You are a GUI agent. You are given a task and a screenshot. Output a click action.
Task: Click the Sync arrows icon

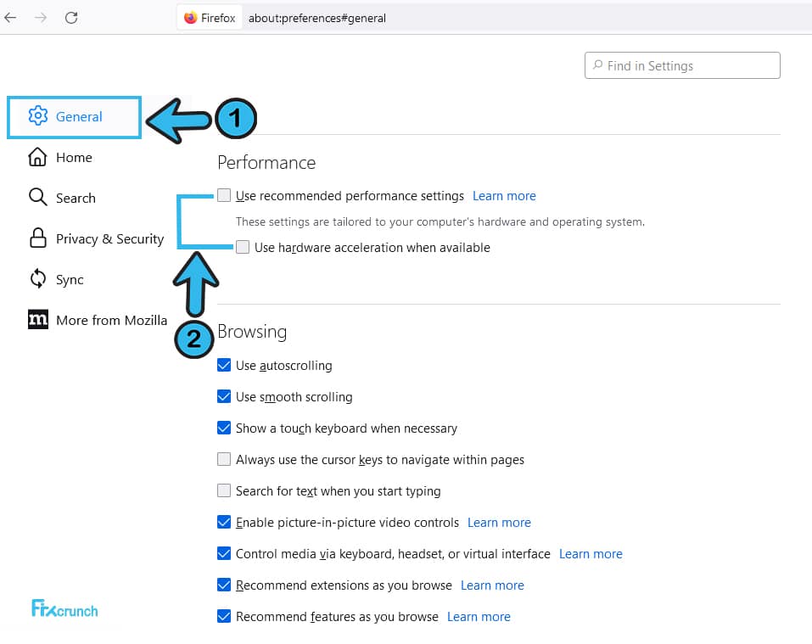click(x=38, y=278)
